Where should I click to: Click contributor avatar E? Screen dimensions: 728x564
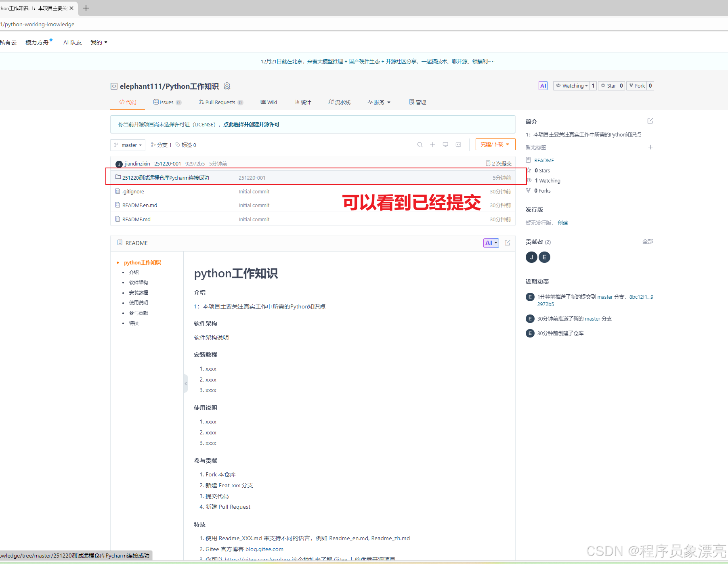pos(544,257)
